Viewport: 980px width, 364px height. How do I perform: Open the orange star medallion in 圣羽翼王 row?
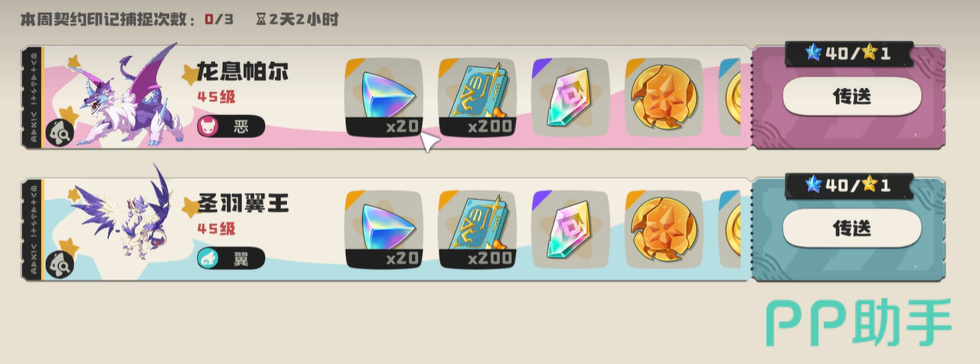click(664, 229)
